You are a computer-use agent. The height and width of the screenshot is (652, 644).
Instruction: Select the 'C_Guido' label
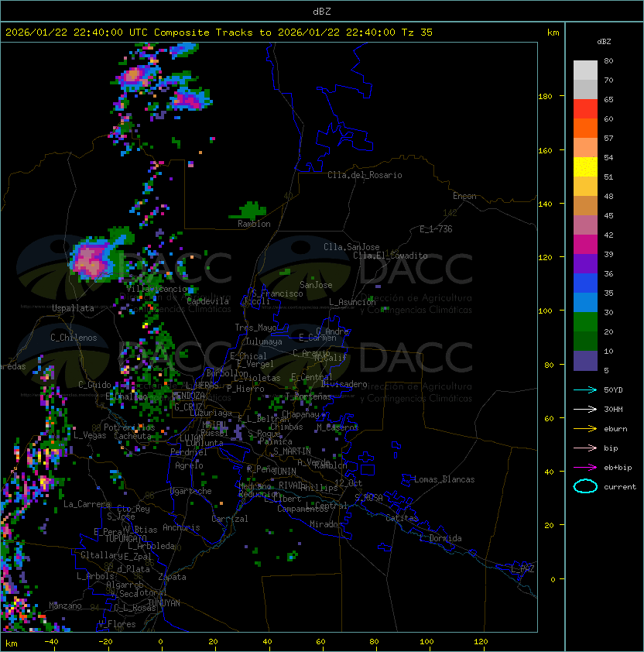pos(94,385)
